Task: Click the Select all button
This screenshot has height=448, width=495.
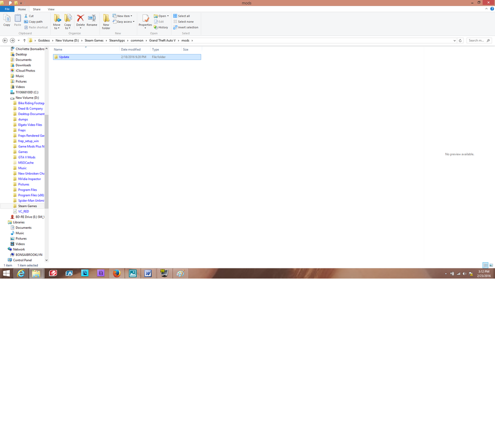Action: 182,16
